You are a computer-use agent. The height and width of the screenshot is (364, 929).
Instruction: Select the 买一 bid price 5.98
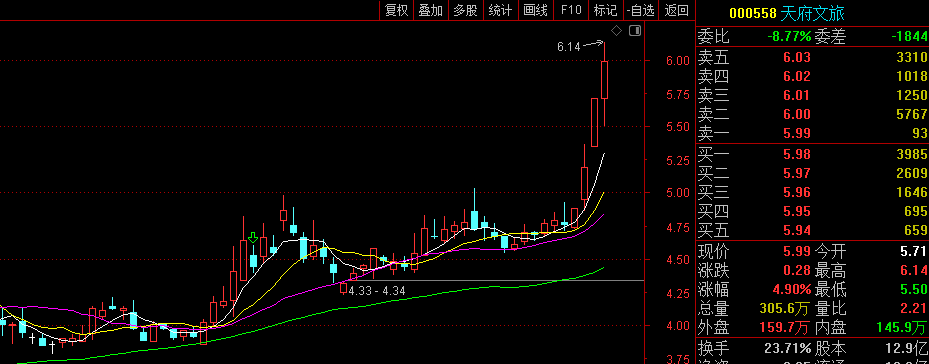click(x=797, y=155)
